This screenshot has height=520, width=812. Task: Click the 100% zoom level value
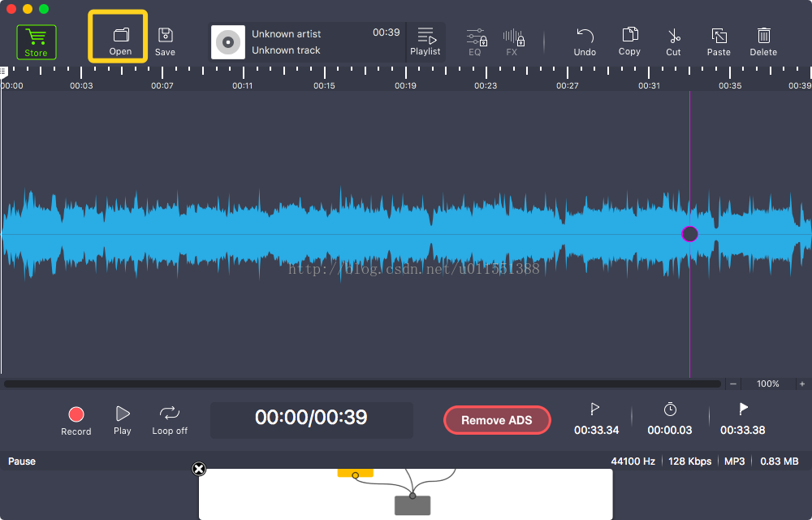pyautogui.click(x=768, y=383)
